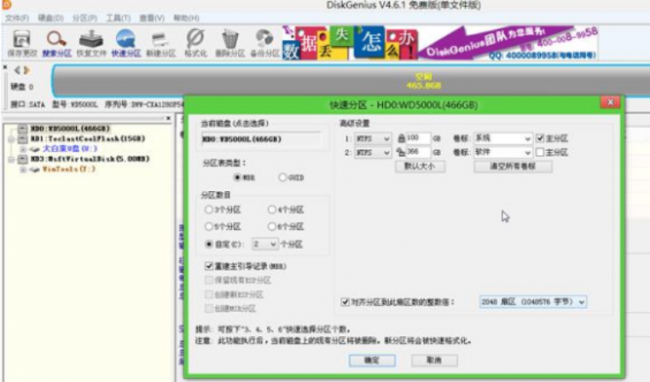
Task: Open the custom partition count dropdown
Action: coord(265,244)
